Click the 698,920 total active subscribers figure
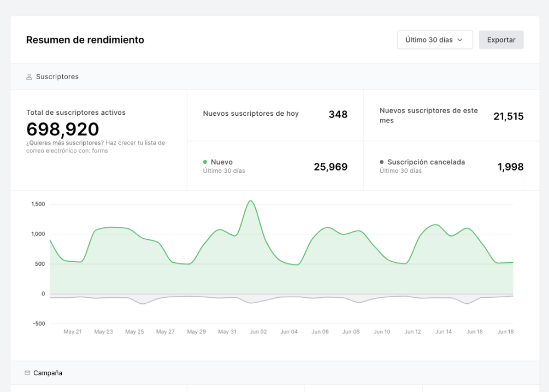 (x=63, y=129)
